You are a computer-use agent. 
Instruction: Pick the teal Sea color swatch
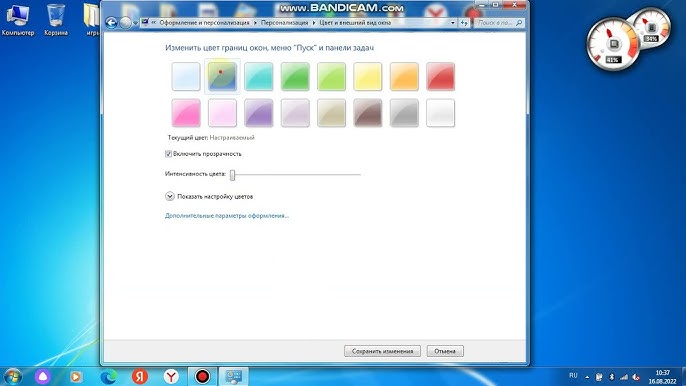(x=259, y=77)
